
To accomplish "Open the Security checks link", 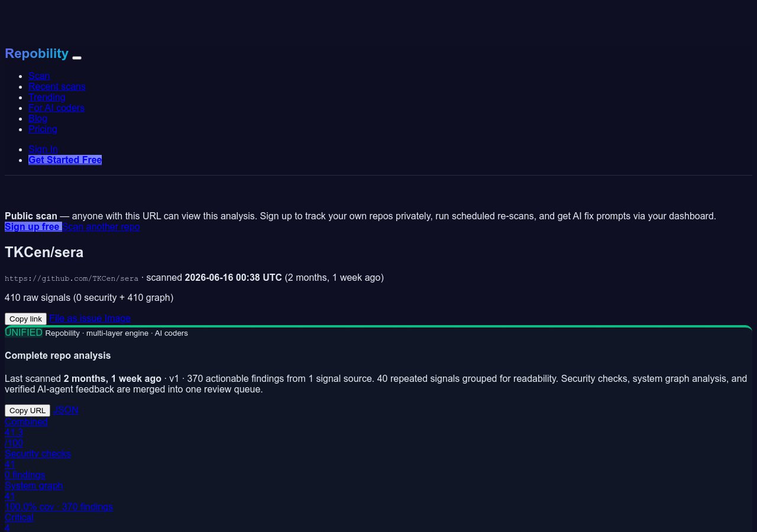I will pos(38,453).
